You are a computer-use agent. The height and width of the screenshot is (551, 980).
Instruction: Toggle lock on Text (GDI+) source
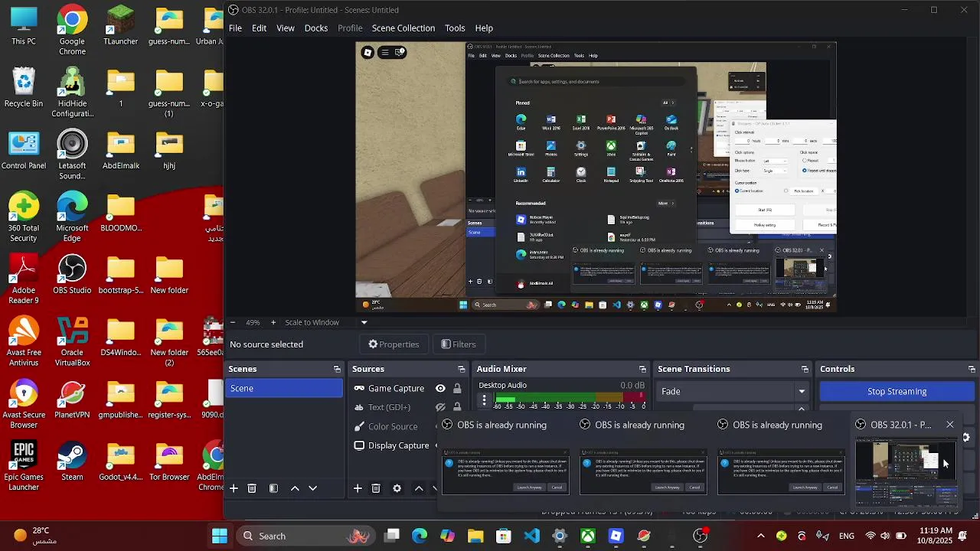pos(457,407)
